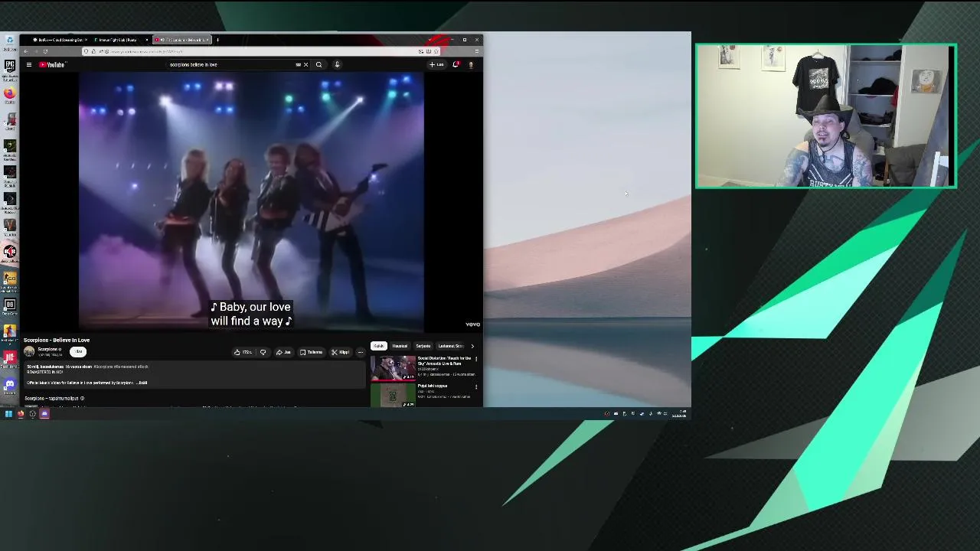Open the Scorpions channel name link
The image size is (980, 551).
tap(47, 349)
